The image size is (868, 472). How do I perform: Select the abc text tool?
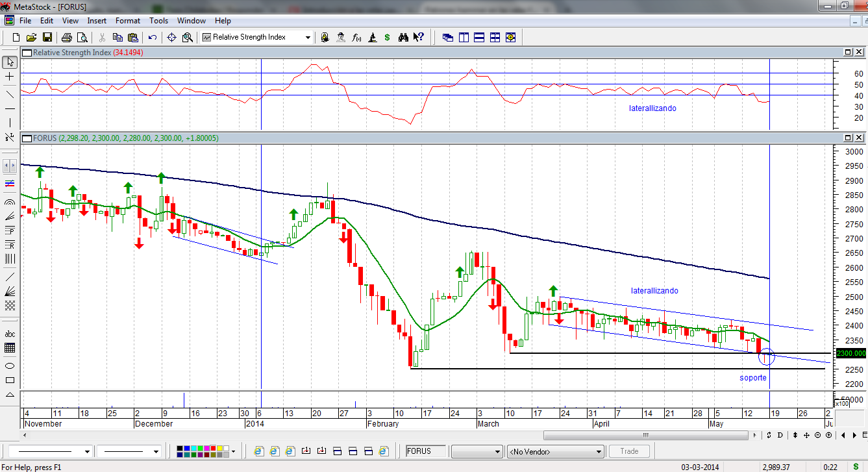tap(10, 334)
